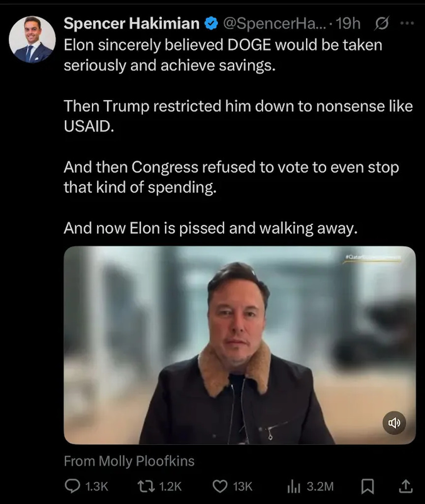Open the 'From Molly Ploofkins' source link
Screen dimensions: 425x504
tap(129, 461)
